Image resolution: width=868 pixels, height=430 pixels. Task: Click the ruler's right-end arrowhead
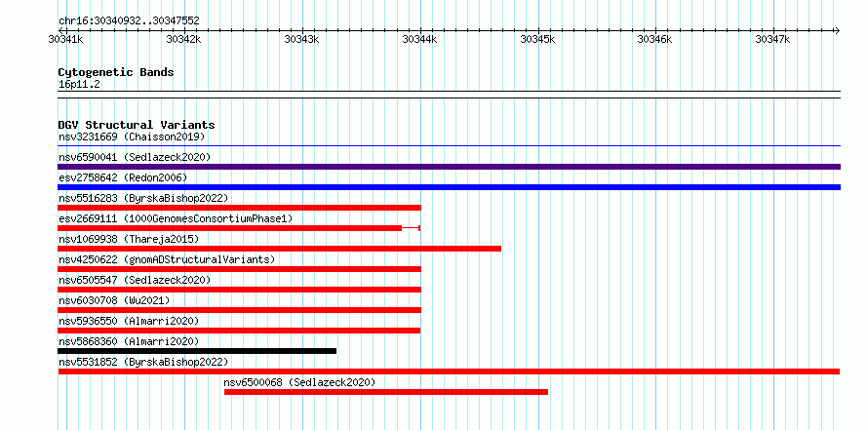(x=837, y=30)
